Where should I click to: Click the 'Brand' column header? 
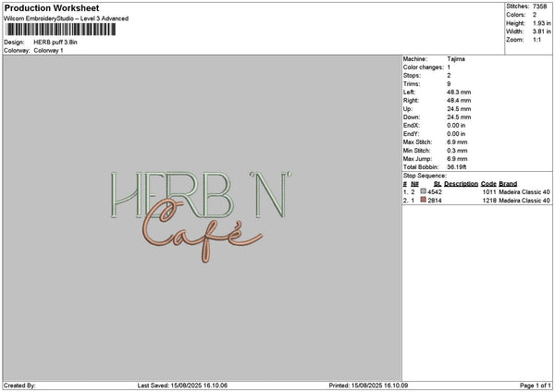coord(508,184)
